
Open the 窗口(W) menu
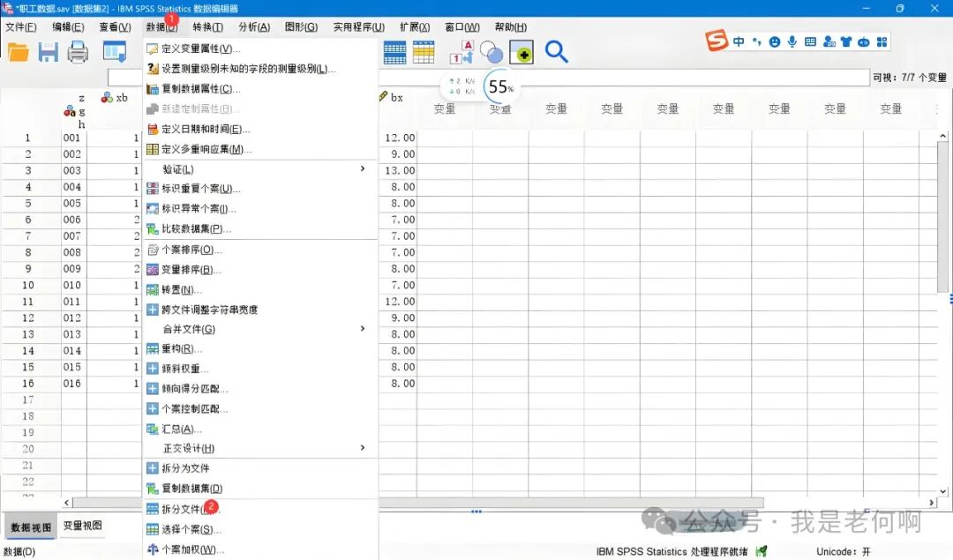pos(462,26)
